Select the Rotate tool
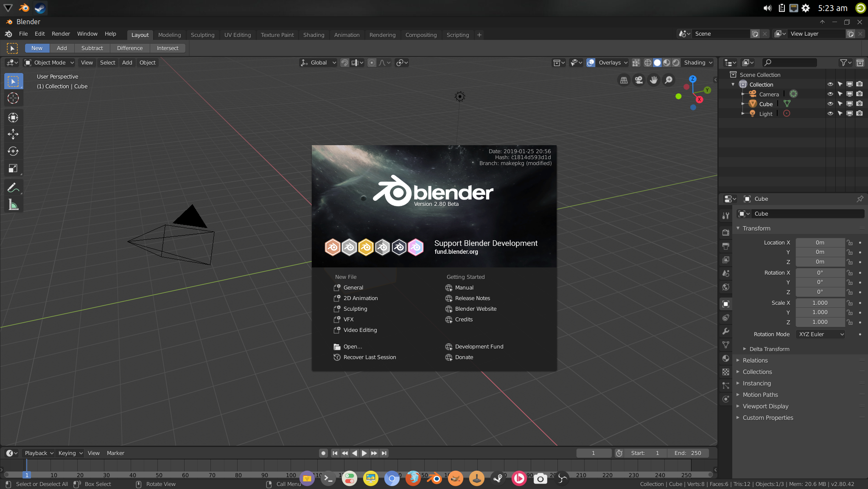 click(x=13, y=151)
